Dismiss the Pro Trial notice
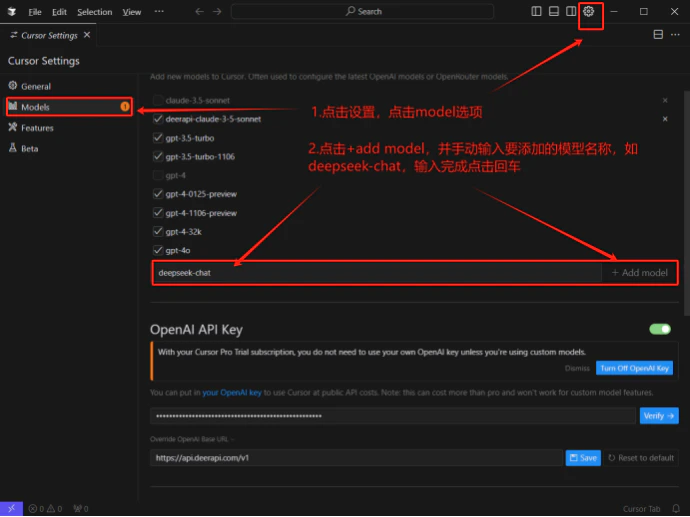Image resolution: width=690 pixels, height=517 pixels. point(577,368)
